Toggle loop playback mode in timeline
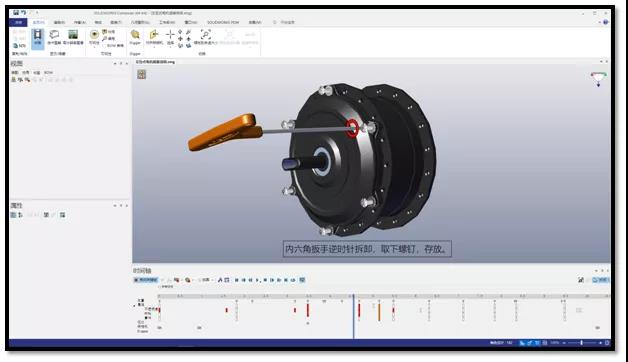This screenshot has width=628, height=362. coord(293,280)
